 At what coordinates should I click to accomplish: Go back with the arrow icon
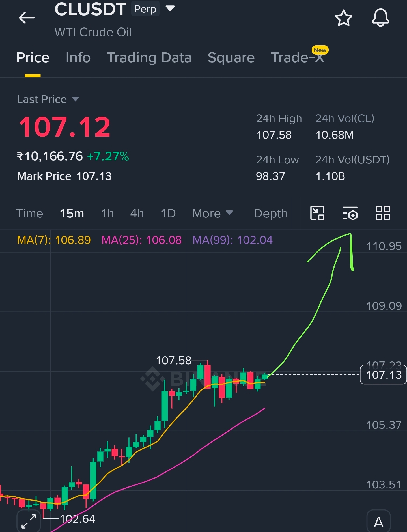pyautogui.click(x=27, y=18)
